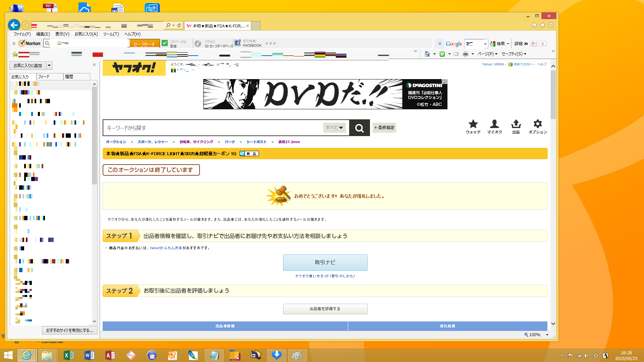The height and width of the screenshot is (362, 644).
Task: Show hidden system tray icons arrow
Action: click(562, 356)
